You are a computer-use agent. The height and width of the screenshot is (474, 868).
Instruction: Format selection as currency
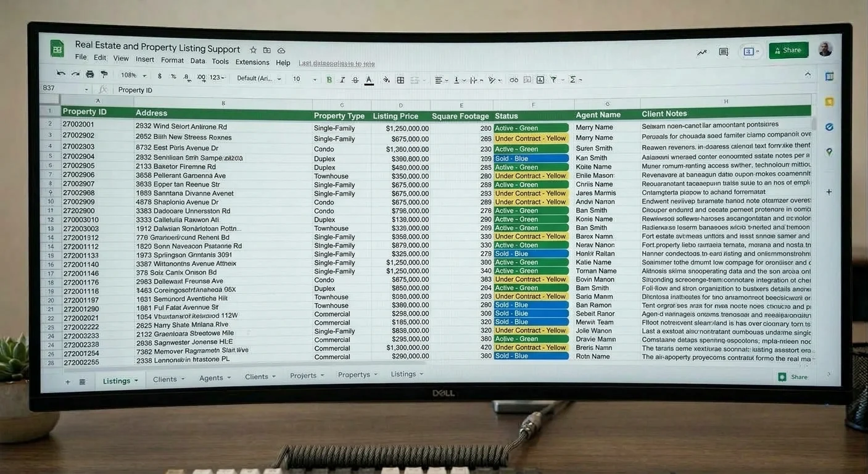160,77
